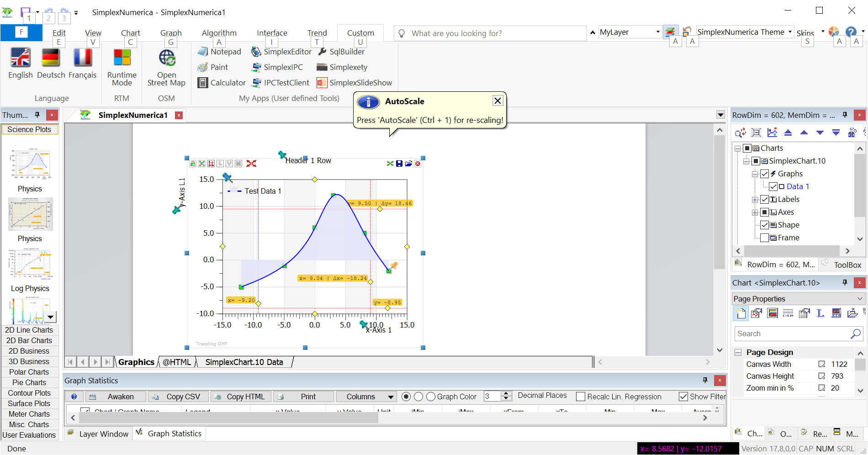This screenshot has width=868, height=455.
Task: Collapse the Charts tree node
Action: [x=737, y=148]
